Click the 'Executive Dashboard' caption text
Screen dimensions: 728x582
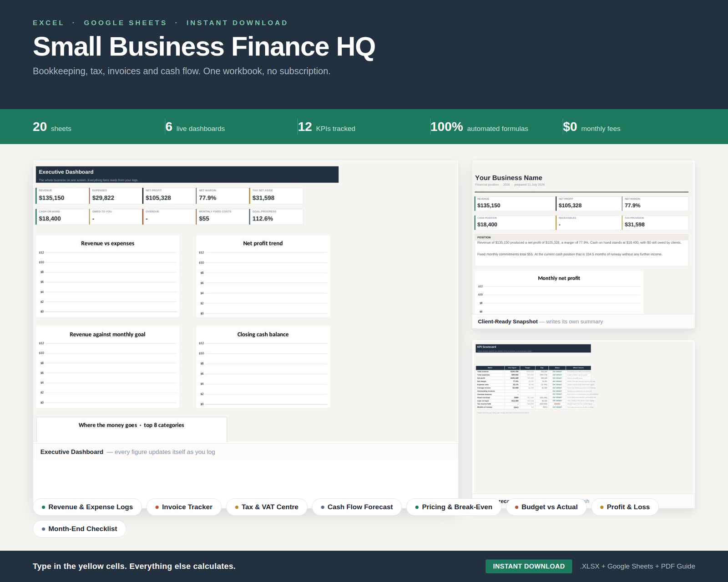click(x=72, y=452)
